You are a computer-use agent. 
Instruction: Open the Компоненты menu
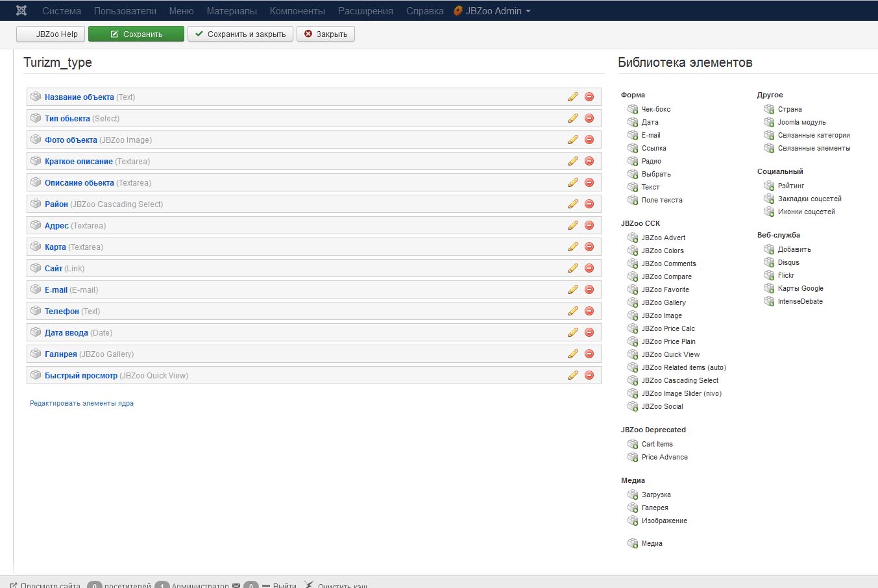[x=297, y=11]
